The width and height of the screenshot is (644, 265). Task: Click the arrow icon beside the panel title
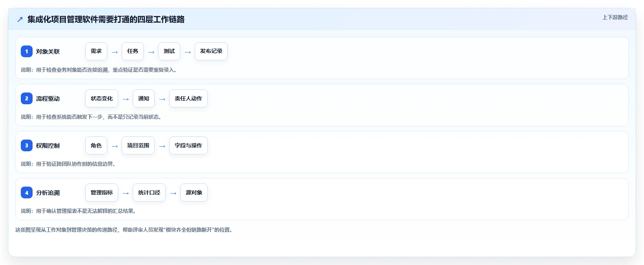(x=20, y=20)
